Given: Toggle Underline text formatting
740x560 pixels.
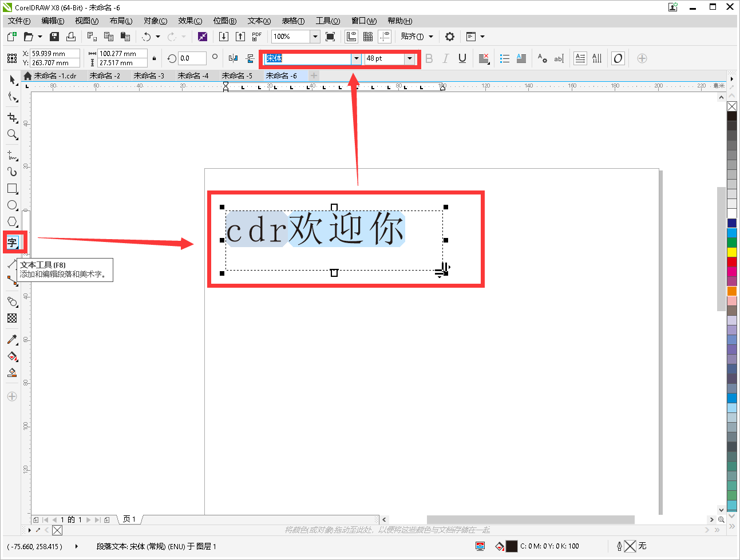Looking at the screenshot, I should click(462, 58).
